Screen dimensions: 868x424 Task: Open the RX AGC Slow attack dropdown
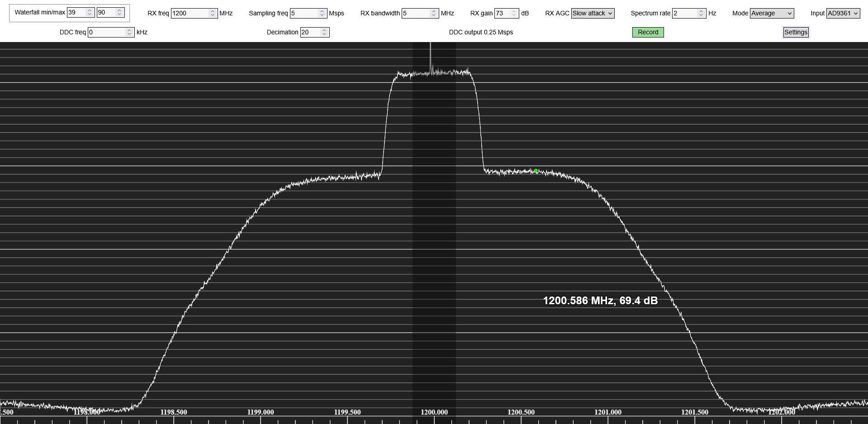tap(593, 13)
